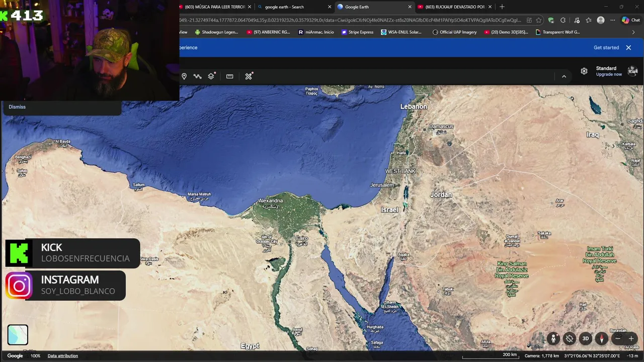Select the Measure distance ruler tool
Screen dimensions: 644x362
[229, 76]
